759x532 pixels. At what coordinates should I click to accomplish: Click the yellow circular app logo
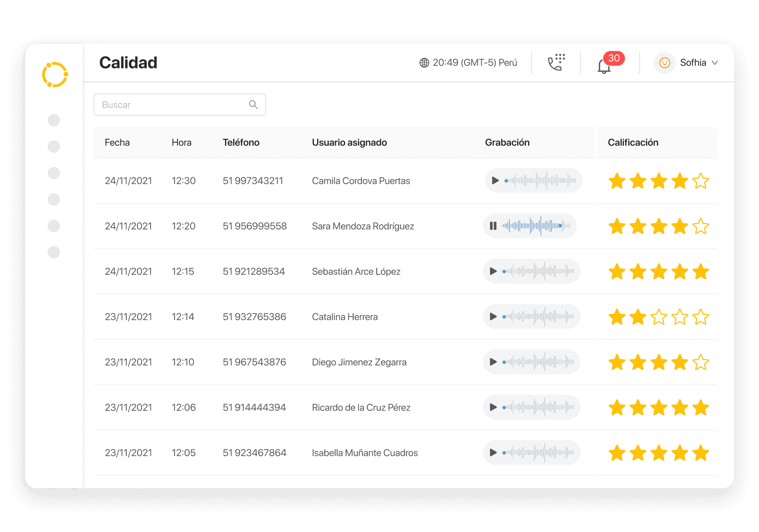[x=55, y=74]
